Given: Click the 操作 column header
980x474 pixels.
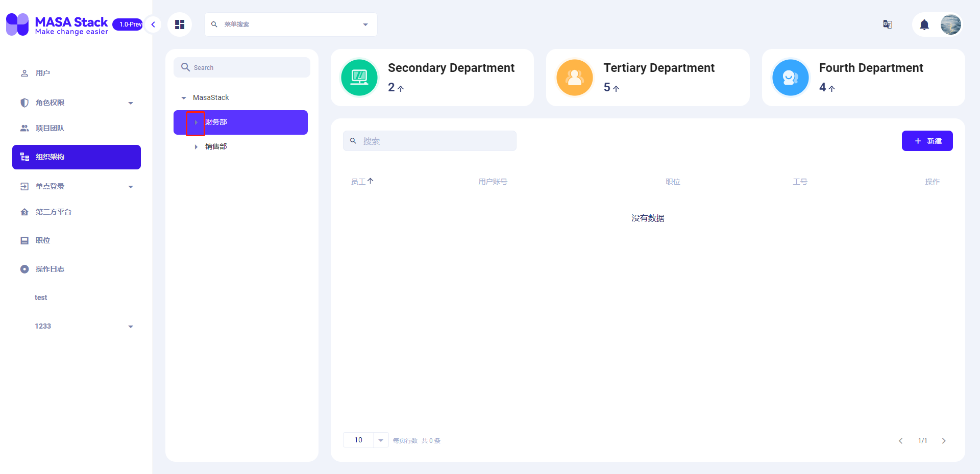Looking at the screenshot, I should click(932, 182).
